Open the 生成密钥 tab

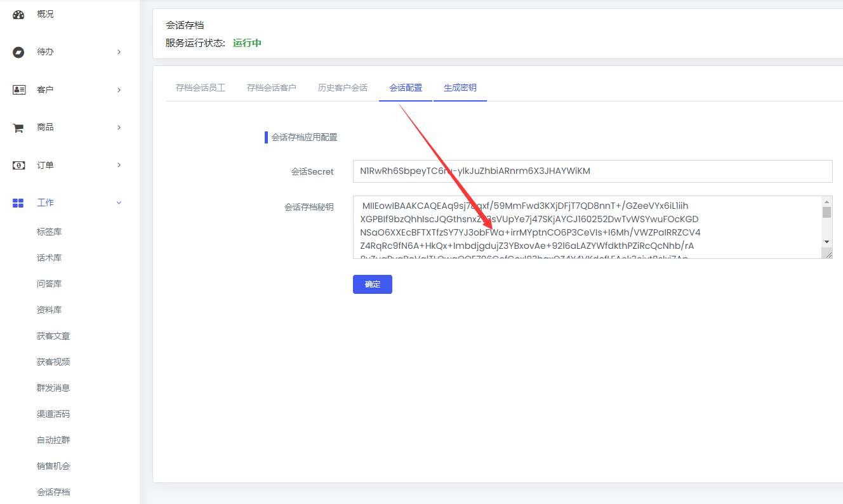coord(460,88)
